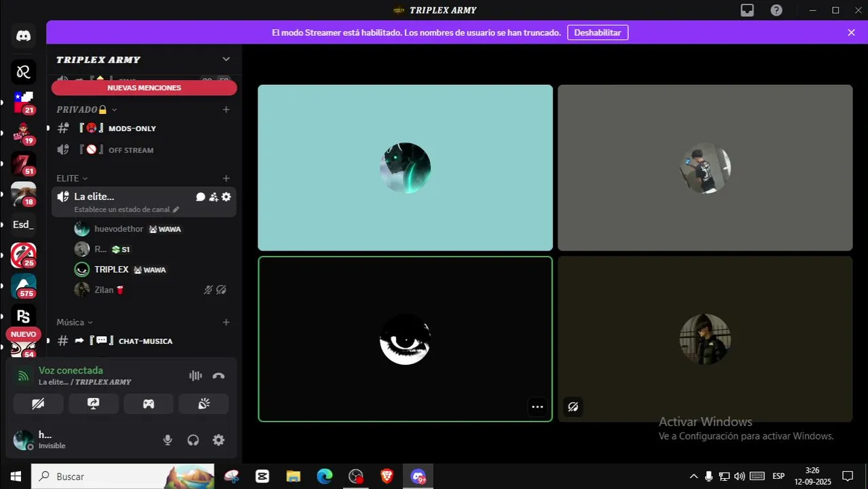Open your user profile showing Invisible status
Screen dimensions: 868x489
pyautogui.click(x=42, y=440)
